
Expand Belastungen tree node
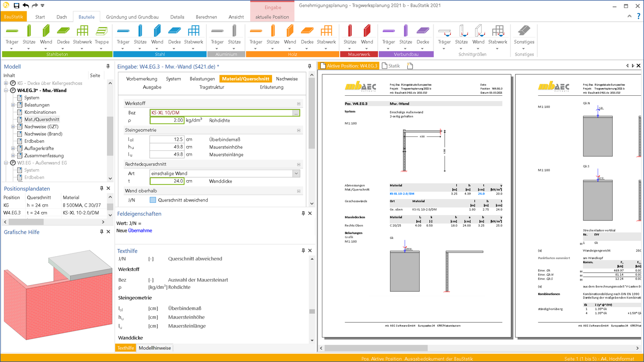(13, 105)
